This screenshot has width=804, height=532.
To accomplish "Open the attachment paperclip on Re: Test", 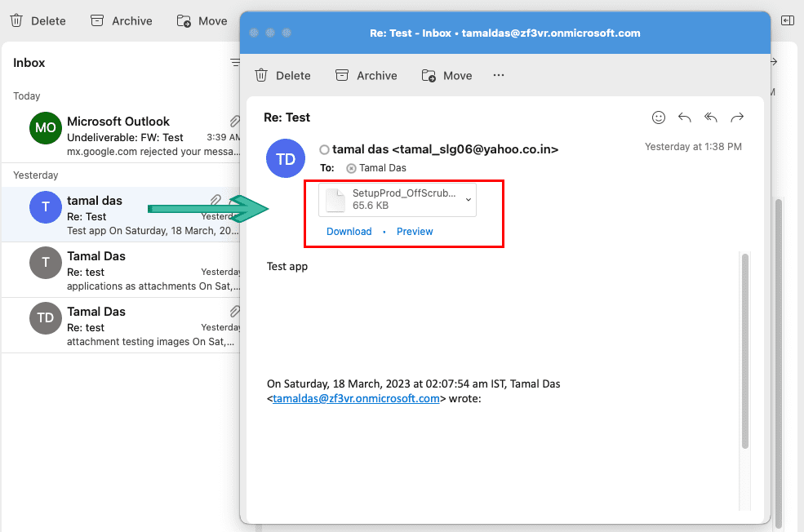I will [x=214, y=199].
